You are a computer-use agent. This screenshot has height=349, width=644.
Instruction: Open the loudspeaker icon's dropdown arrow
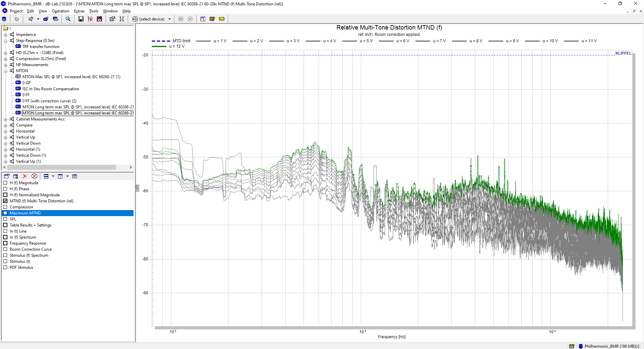[38, 19]
